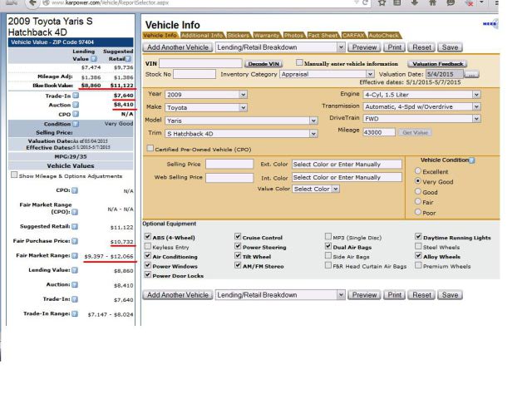Click the CPO help icon under Auction

pos(76,114)
